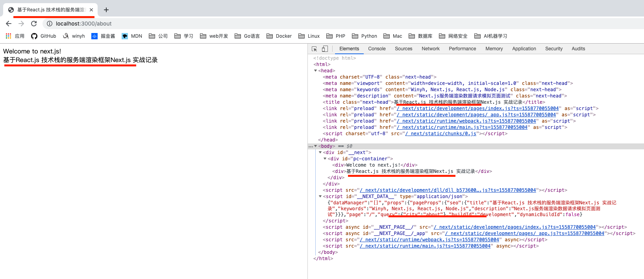Select the html opening tag node
This screenshot has width=644, height=279.
pyautogui.click(x=322, y=64)
